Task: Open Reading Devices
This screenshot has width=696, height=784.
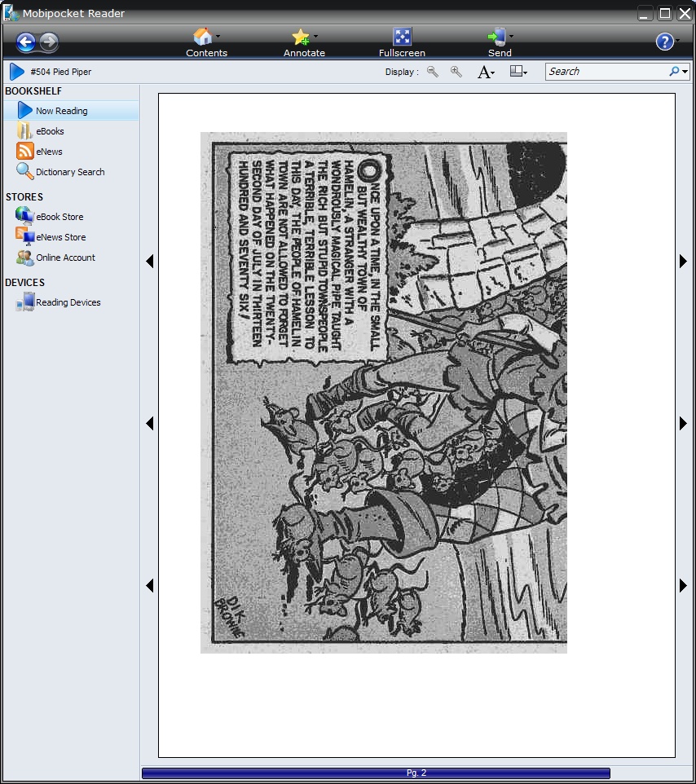Action: 68,302
